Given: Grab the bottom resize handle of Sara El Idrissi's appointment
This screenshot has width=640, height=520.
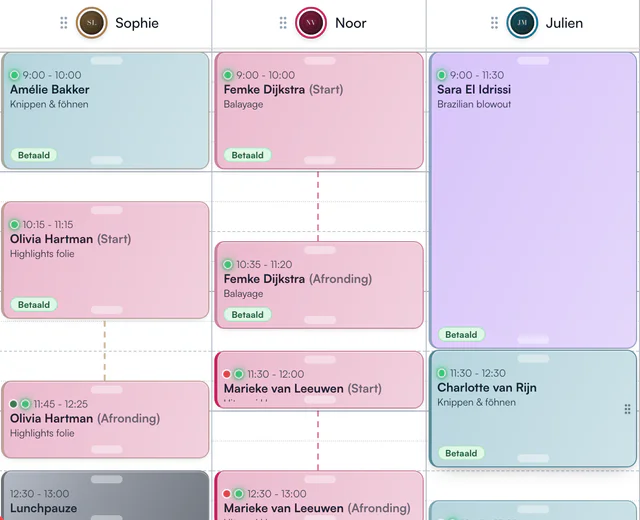Looking at the screenshot, I should pyautogui.click(x=533, y=340).
